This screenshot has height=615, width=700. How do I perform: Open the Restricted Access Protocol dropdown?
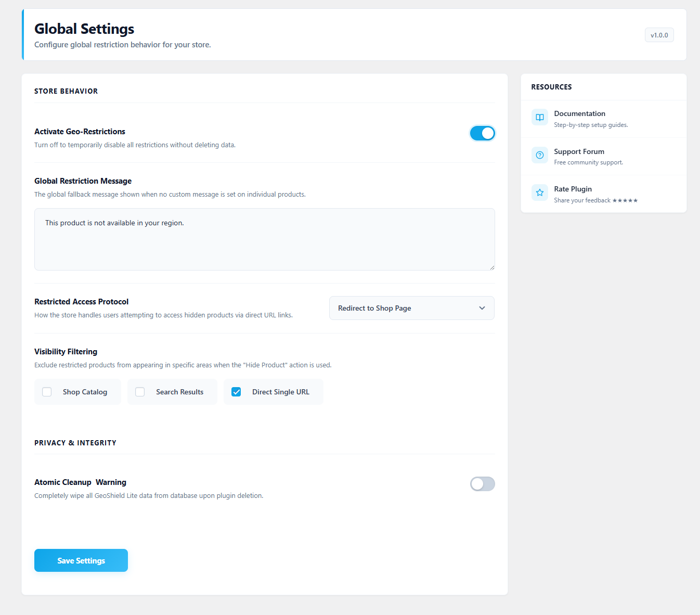pos(411,308)
